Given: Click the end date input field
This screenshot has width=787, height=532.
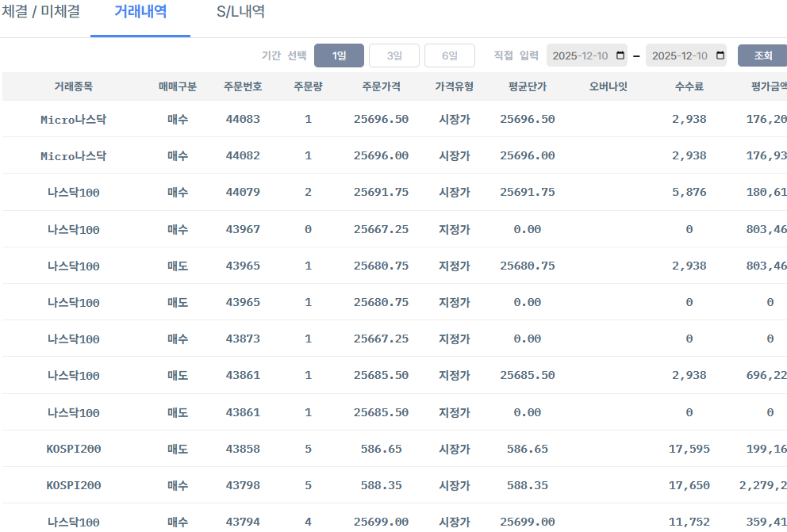Looking at the screenshot, I should coord(686,55).
